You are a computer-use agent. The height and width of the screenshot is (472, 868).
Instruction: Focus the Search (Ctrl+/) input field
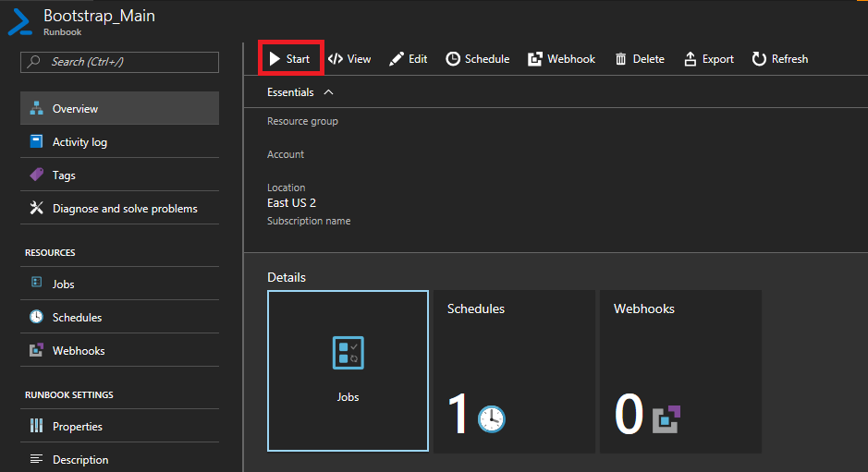(119, 62)
